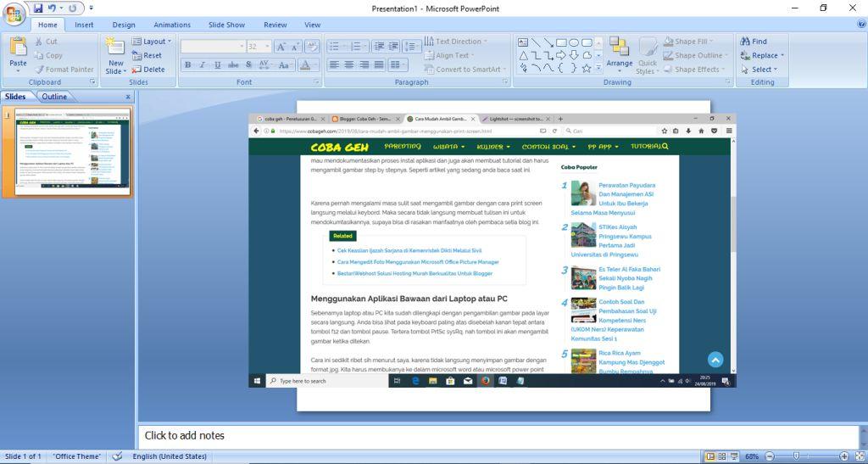Decrease font size with Shrink Font

295,47
